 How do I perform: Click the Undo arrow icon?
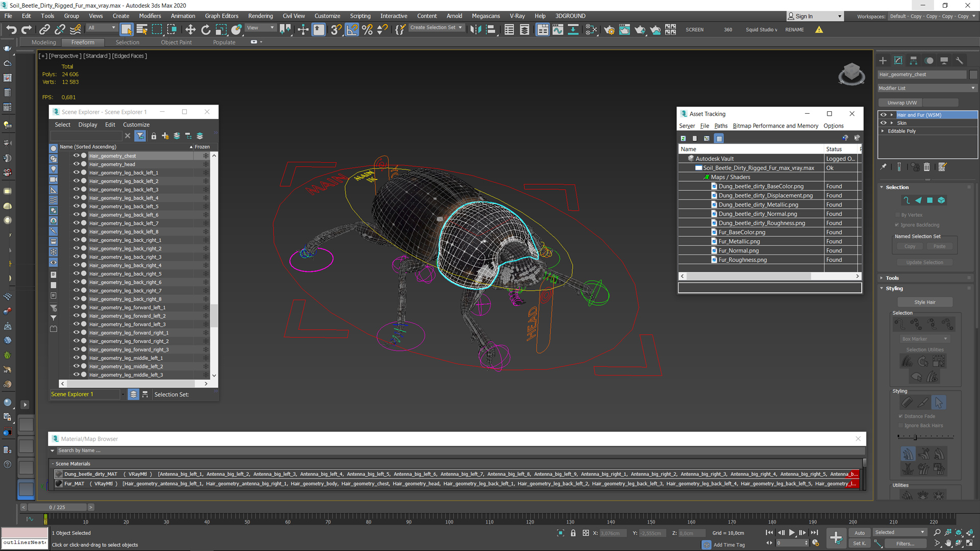11,30
